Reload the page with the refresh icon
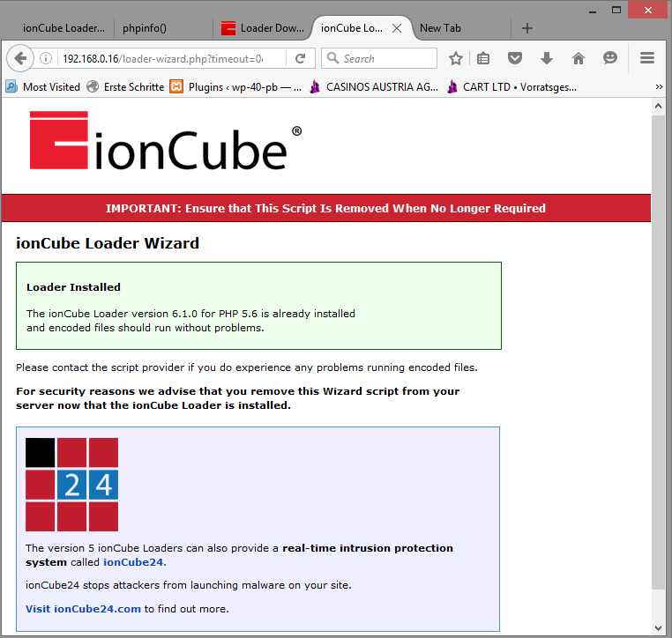 pyautogui.click(x=300, y=58)
